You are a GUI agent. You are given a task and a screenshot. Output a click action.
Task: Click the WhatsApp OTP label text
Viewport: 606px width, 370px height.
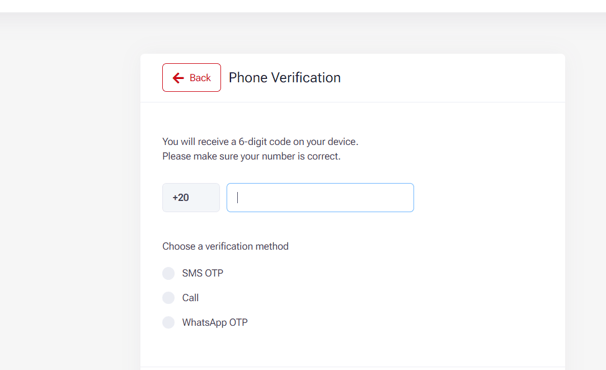215,322
